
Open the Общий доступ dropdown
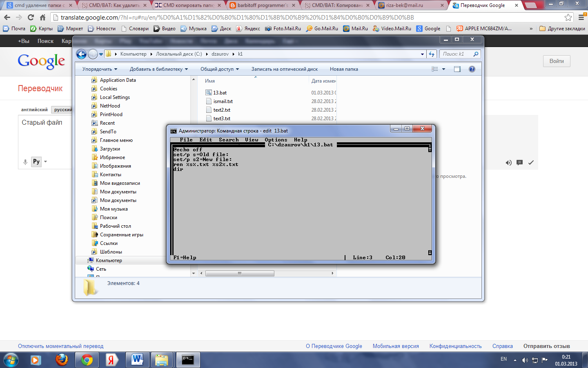click(220, 69)
